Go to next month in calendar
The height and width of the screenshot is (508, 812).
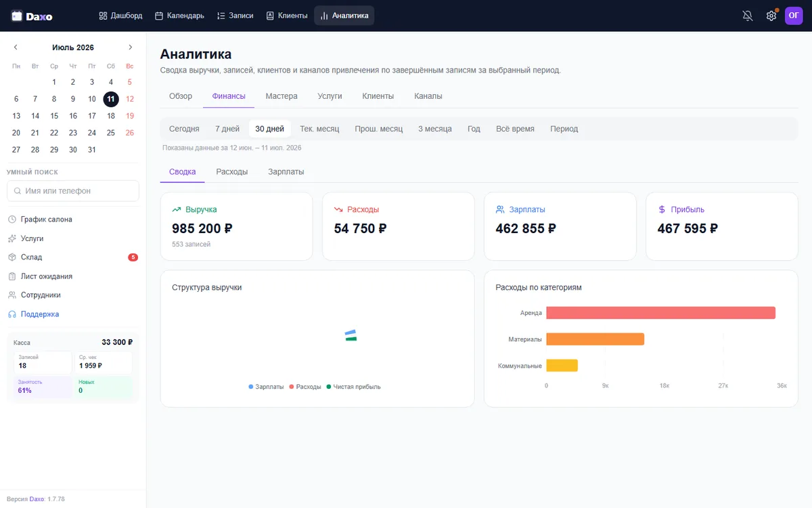[131, 47]
